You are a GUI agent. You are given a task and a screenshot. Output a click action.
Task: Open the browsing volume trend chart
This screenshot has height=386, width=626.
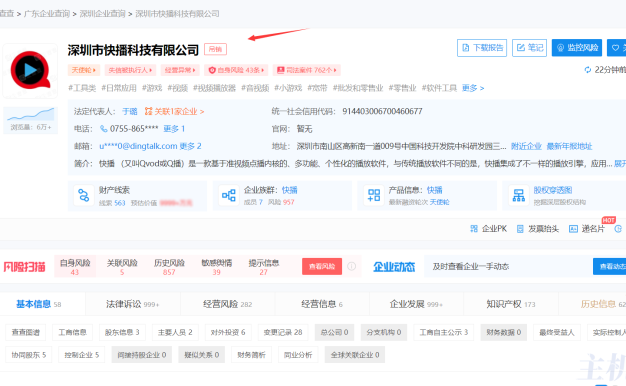pyautogui.click(x=31, y=120)
